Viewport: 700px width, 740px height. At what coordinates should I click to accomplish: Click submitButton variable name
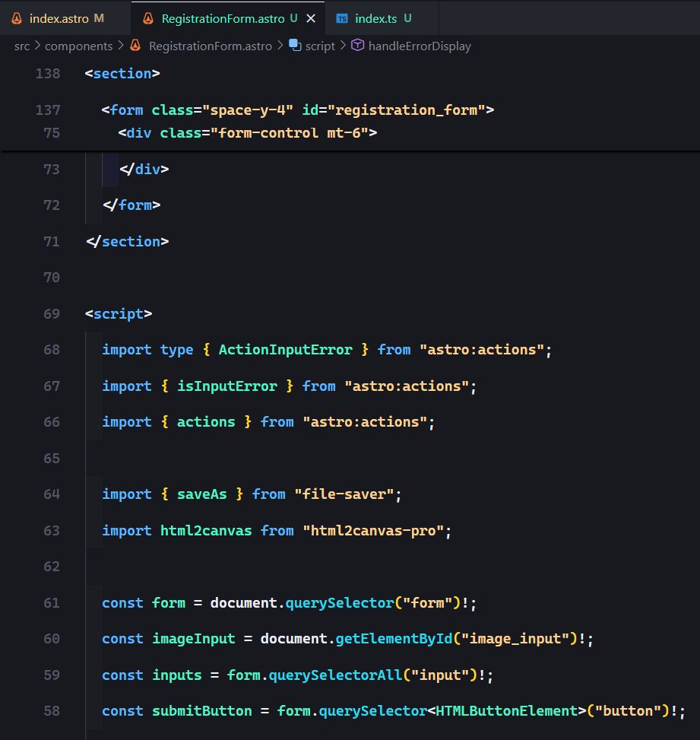click(x=202, y=711)
